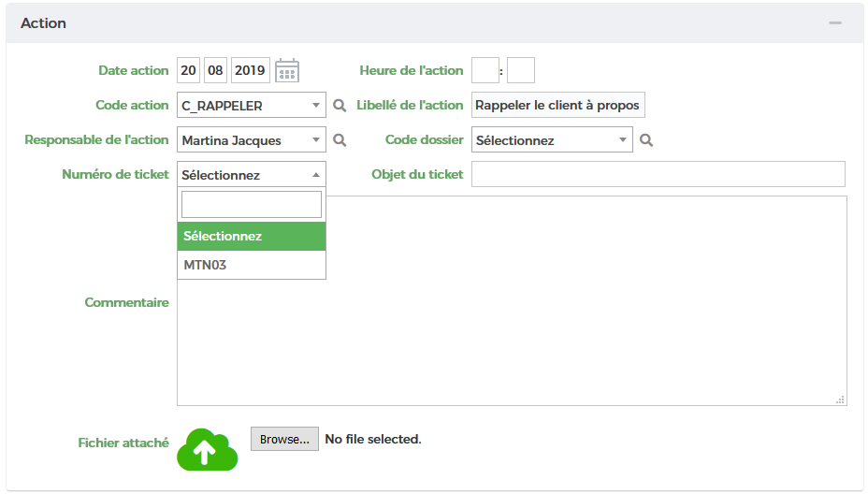
Task: Choose the Sélectionnez option in list
Action: click(x=251, y=236)
